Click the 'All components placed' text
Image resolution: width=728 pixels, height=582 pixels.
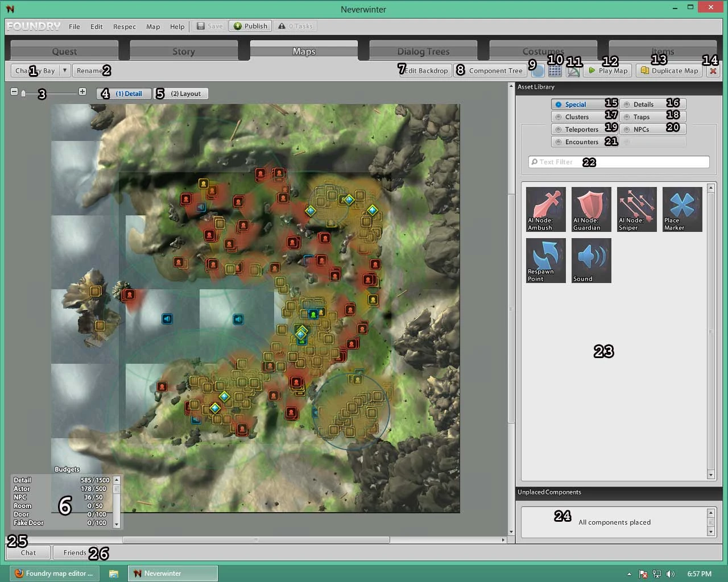(x=614, y=522)
